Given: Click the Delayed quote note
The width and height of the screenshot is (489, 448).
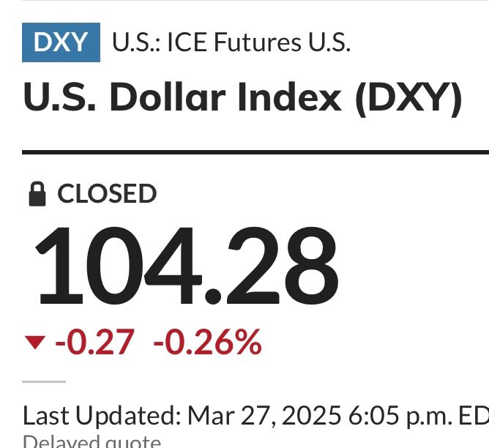Looking at the screenshot, I should point(92,441).
